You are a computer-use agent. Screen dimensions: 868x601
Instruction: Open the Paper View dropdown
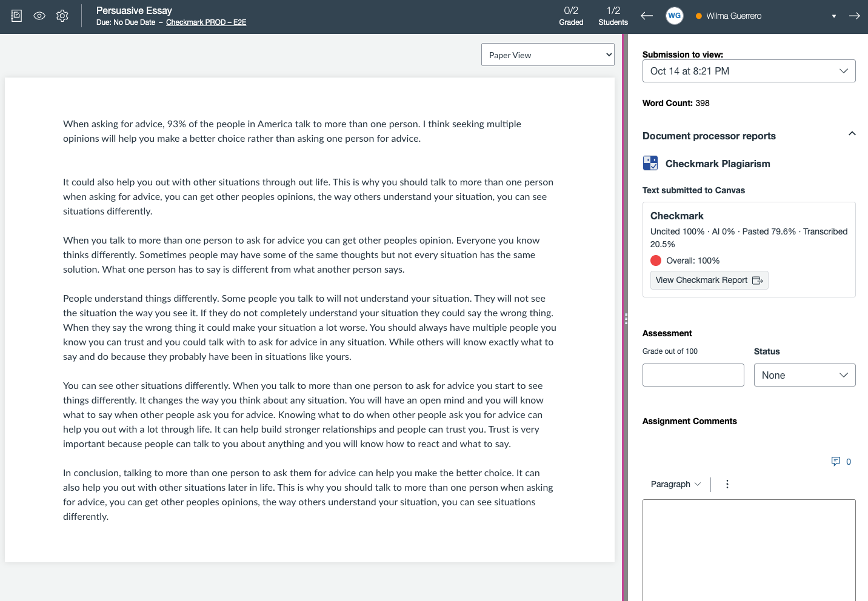point(548,55)
